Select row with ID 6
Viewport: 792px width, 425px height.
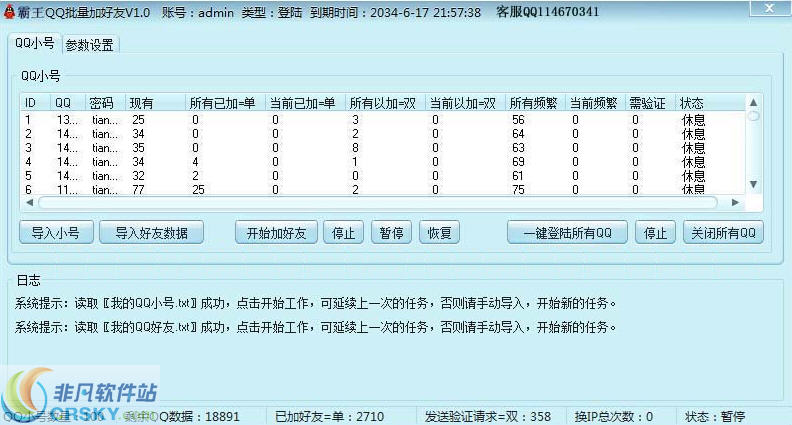[382, 190]
